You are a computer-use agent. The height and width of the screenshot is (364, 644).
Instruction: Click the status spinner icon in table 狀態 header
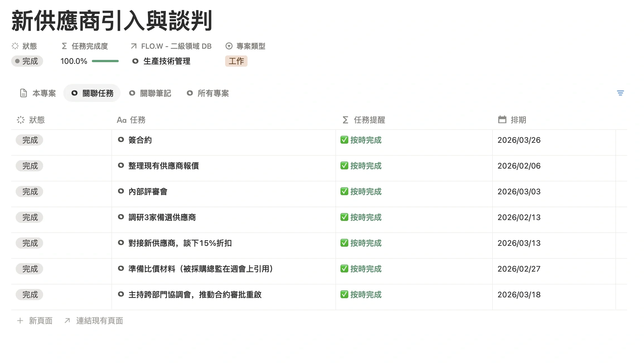pos(21,120)
